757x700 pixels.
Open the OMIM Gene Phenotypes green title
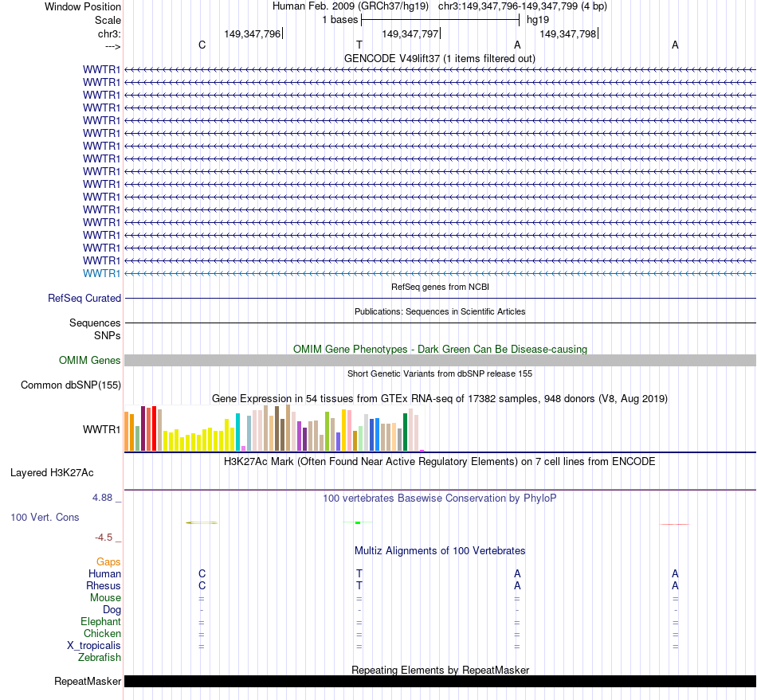coord(441,349)
